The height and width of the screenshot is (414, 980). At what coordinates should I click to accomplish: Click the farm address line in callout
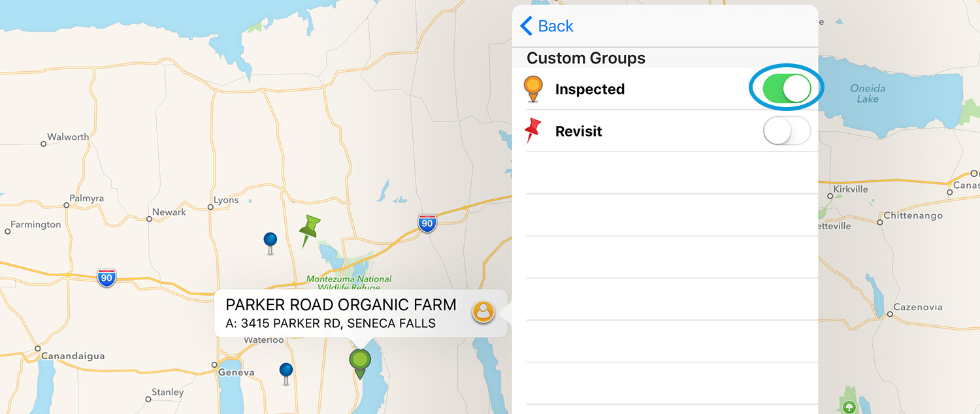pos(331,323)
